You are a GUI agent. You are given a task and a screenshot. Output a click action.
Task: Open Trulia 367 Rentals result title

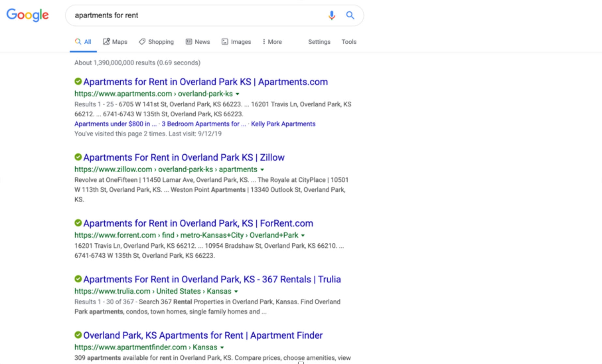[212, 279]
